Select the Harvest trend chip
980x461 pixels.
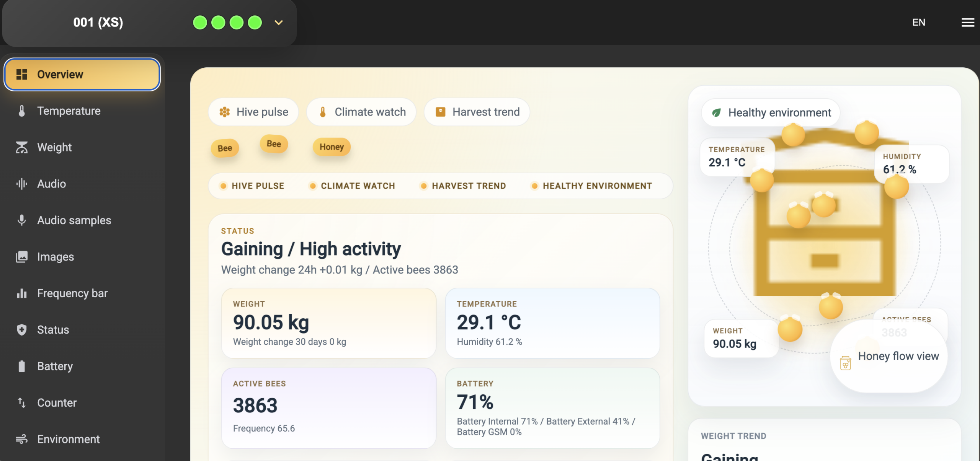(x=477, y=112)
